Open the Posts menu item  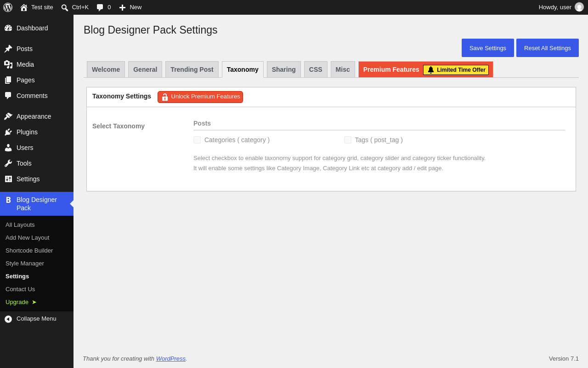(x=37, y=49)
